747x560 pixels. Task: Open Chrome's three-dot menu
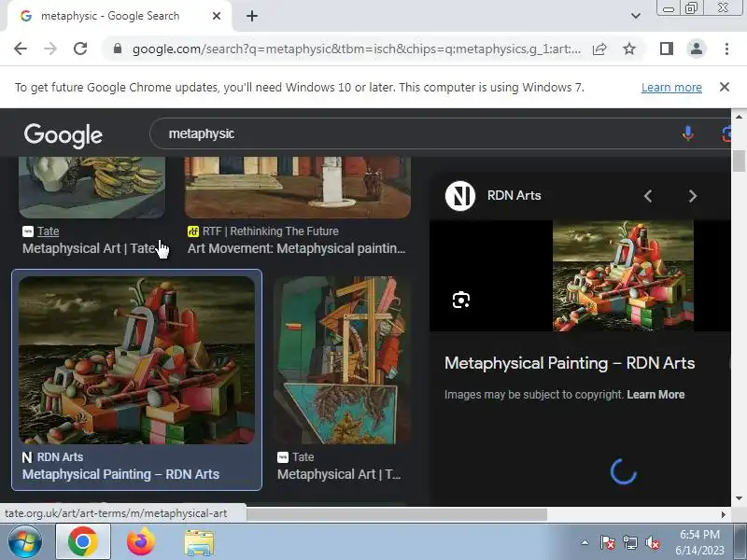click(x=726, y=49)
